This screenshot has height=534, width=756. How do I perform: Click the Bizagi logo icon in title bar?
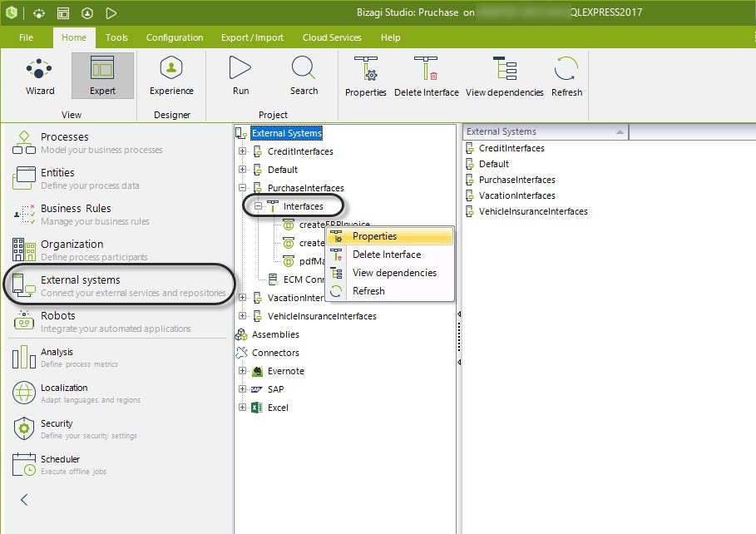coord(11,12)
